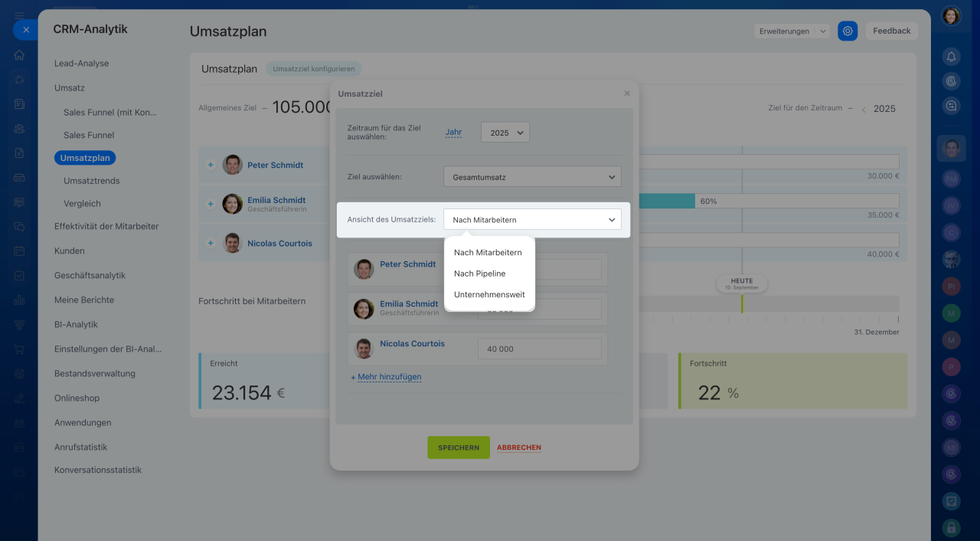The height and width of the screenshot is (541, 980).
Task: Click the Erreicht 23.154 € value
Action: (248, 393)
